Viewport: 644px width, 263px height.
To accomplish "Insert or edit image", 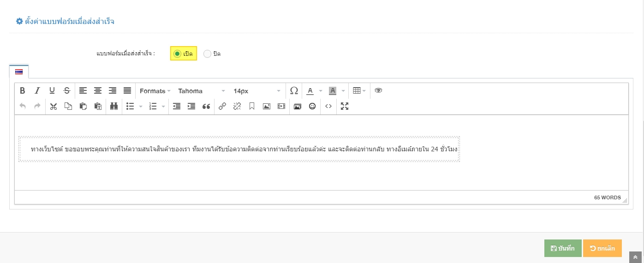I will (x=267, y=106).
